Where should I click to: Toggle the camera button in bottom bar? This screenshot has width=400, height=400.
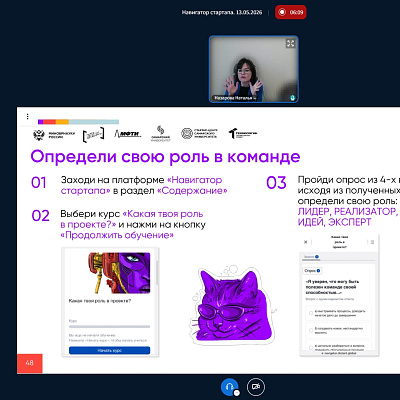coord(256,387)
